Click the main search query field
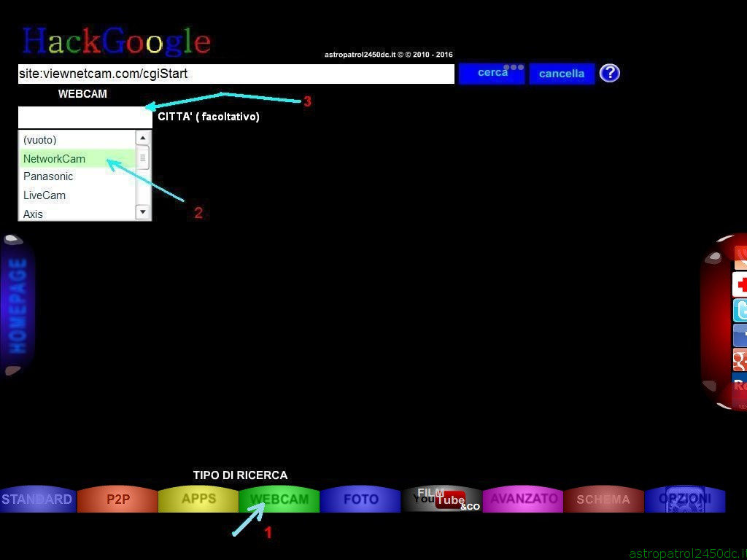 pos(236,74)
